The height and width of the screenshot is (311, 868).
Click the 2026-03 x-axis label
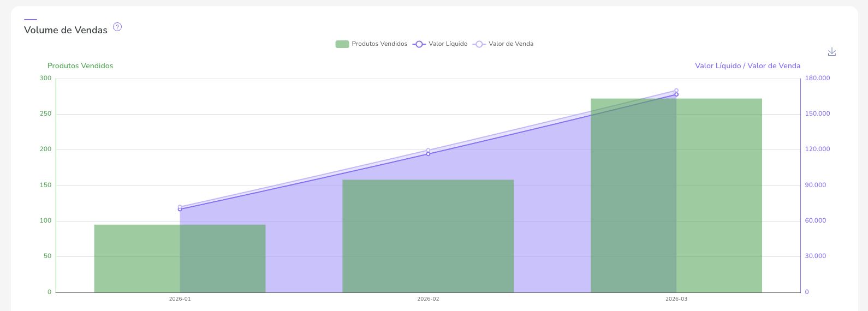[676, 299]
